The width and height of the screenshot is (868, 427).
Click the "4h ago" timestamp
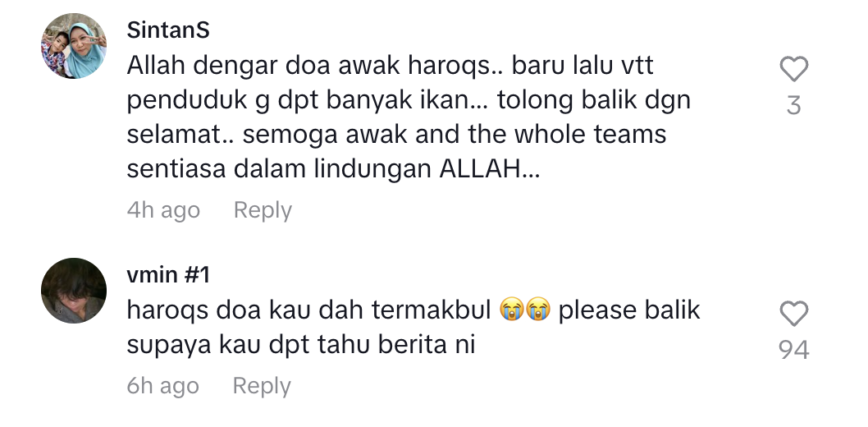163,210
